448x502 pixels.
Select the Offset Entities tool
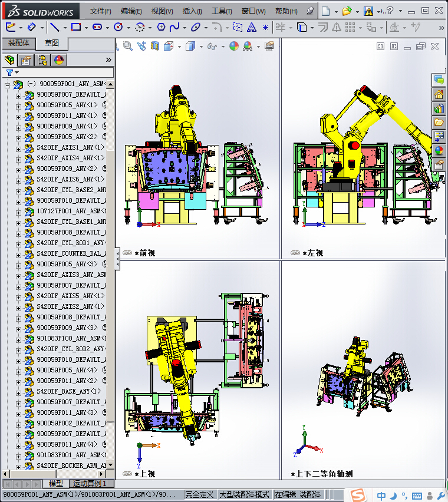(x=323, y=27)
